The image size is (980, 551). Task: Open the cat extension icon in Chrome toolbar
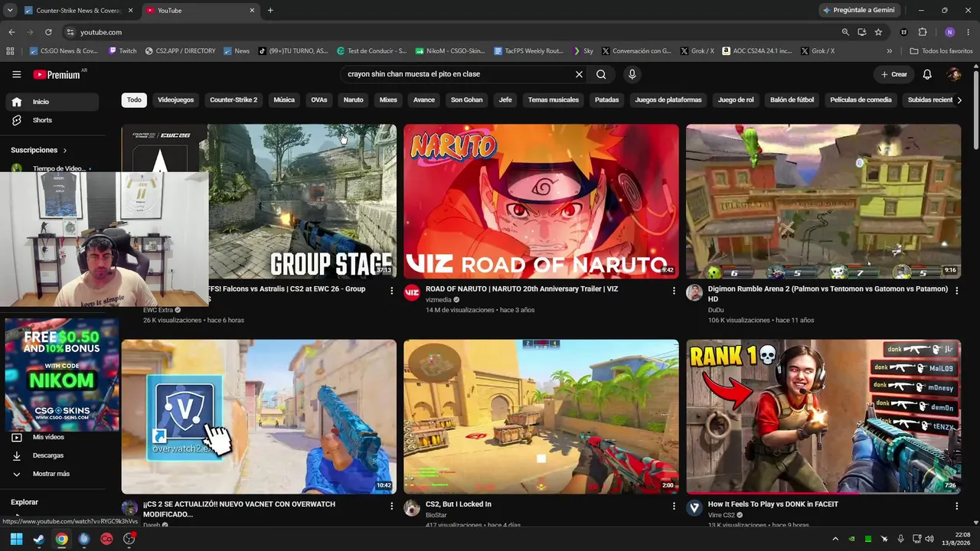(904, 32)
